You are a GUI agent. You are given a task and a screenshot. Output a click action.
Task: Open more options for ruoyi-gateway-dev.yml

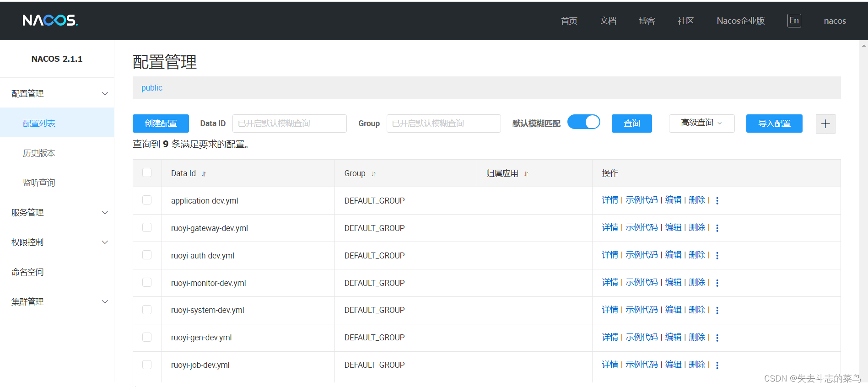pyautogui.click(x=717, y=228)
